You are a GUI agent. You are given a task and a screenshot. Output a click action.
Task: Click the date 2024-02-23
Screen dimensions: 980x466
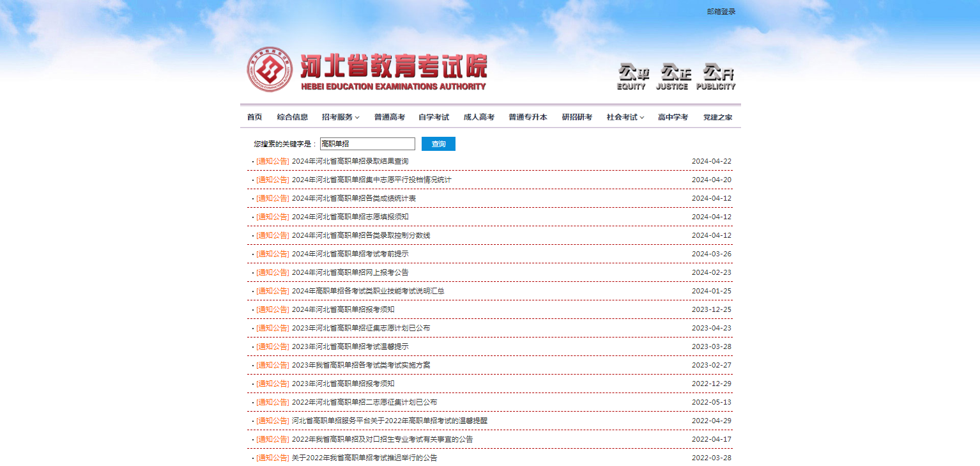(712, 272)
